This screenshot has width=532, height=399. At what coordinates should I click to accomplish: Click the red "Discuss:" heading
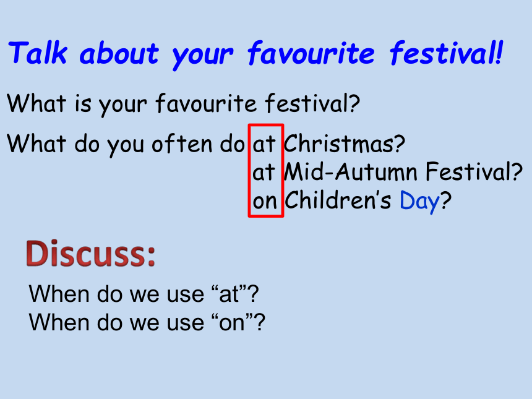click(90, 254)
